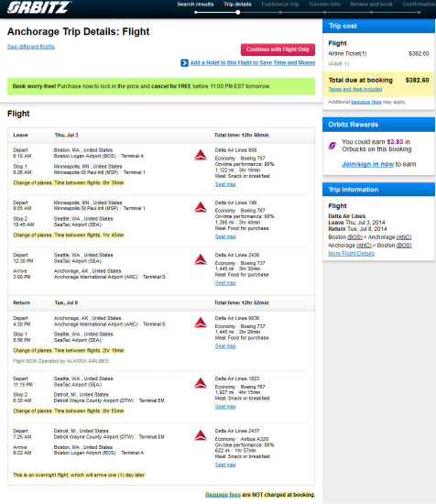Select the Trip details step
The height and width of the screenshot is (504, 436).
pos(237,5)
